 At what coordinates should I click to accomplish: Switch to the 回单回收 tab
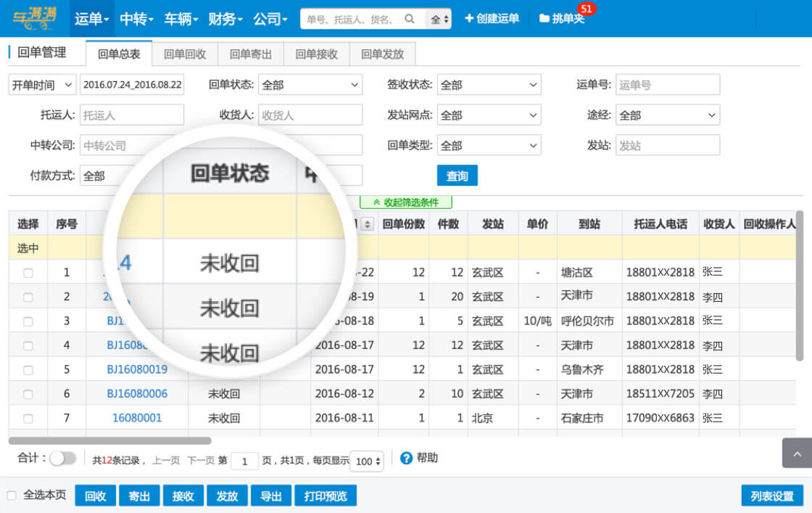tap(185, 54)
